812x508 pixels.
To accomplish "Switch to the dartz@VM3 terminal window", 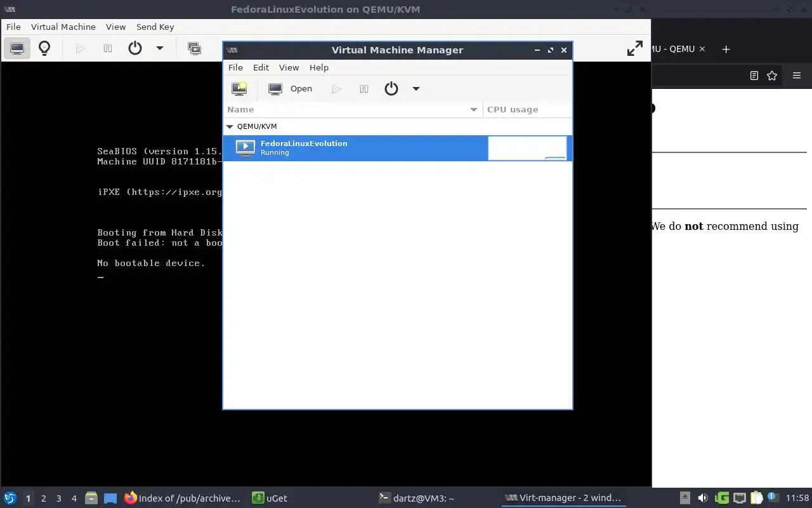I will click(x=436, y=498).
